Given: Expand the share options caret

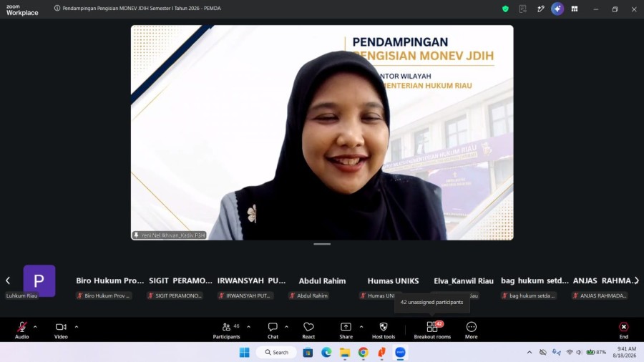Looking at the screenshot, I should (x=361, y=327).
